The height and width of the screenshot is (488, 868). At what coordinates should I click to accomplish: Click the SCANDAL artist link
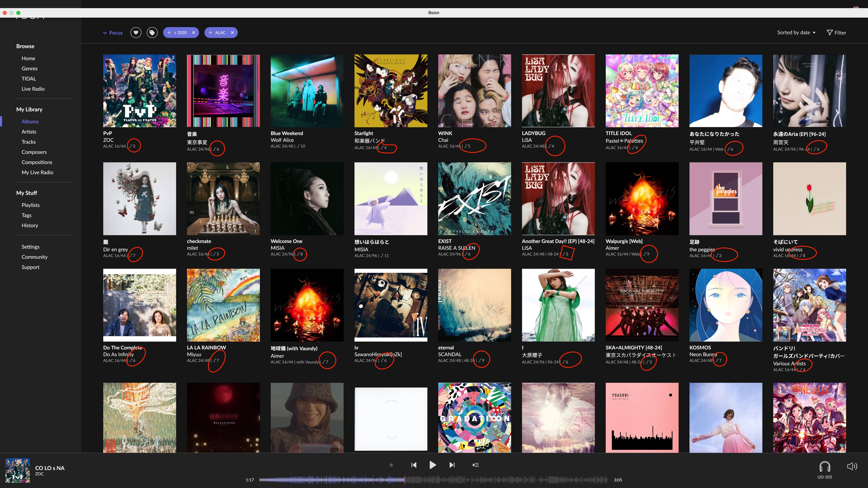point(450,354)
